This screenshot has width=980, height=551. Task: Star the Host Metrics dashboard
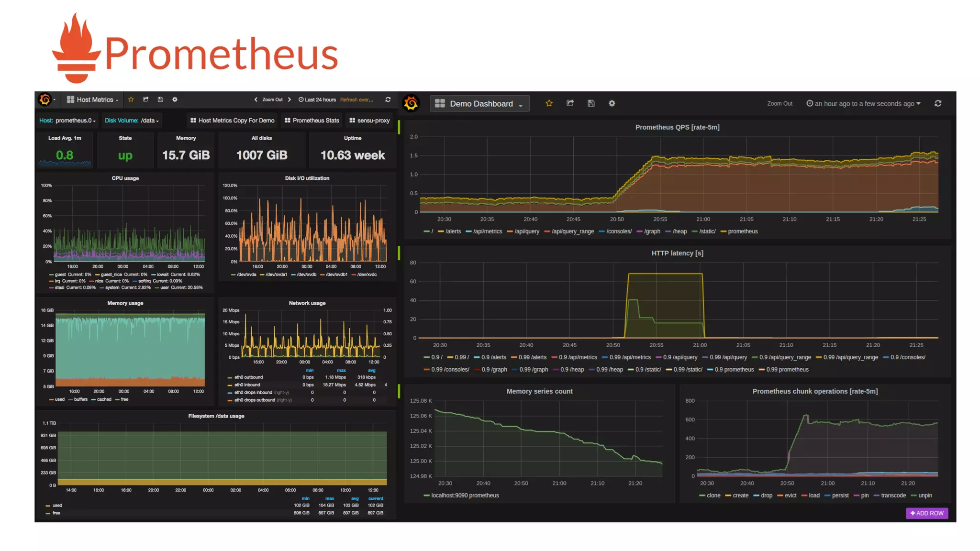[x=131, y=99]
